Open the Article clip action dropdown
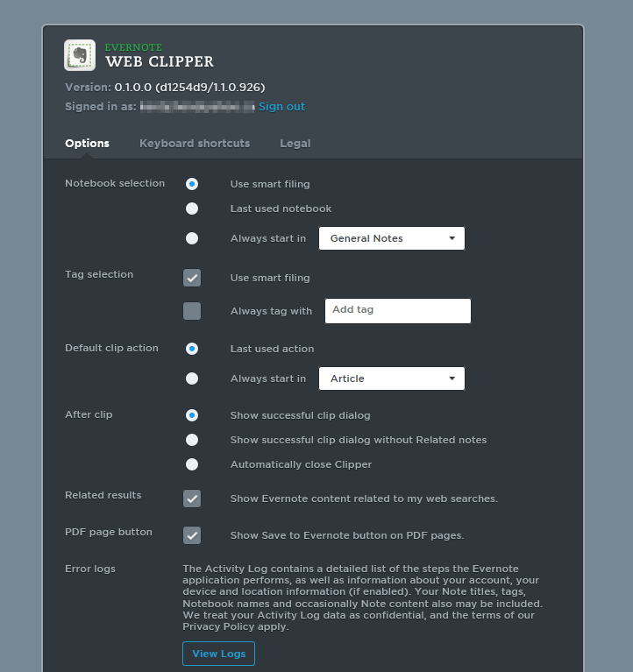This screenshot has width=633, height=672. tap(392, 378)
